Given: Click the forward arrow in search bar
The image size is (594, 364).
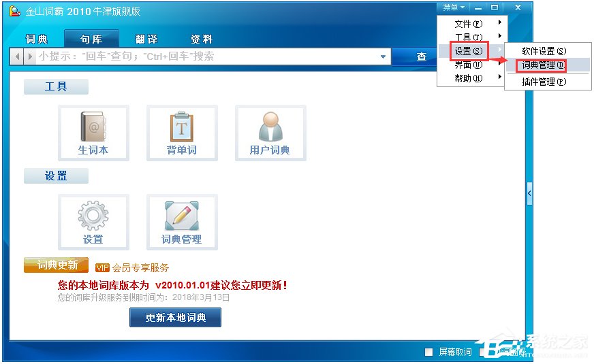Looking at the screenshot, I should (x=30, y=56).
